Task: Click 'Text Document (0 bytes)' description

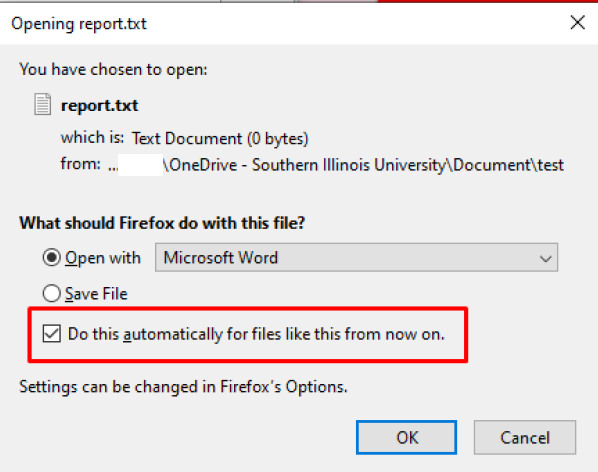Action: (x=220, y=138)
